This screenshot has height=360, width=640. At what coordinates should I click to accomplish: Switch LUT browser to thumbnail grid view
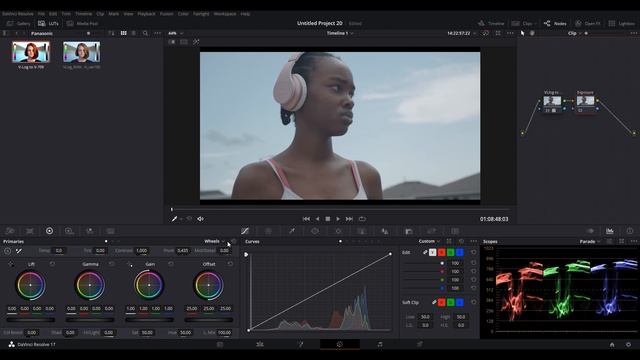coord(123,33)
